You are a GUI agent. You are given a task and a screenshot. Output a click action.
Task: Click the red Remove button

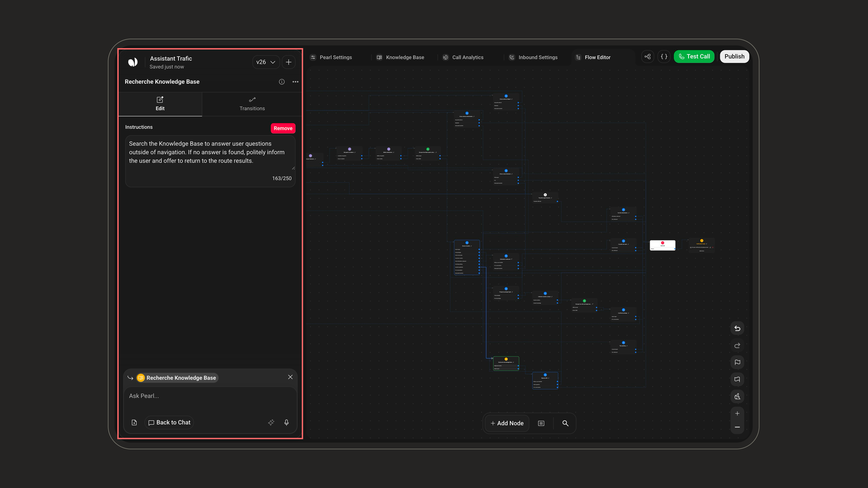point(283,128)
